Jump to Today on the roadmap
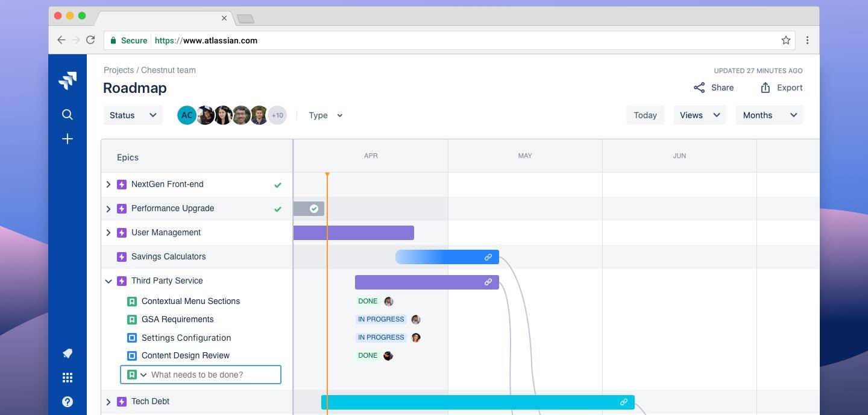Image resolution: width=868 pixels, height=415 pixels. tap(645, 115)
